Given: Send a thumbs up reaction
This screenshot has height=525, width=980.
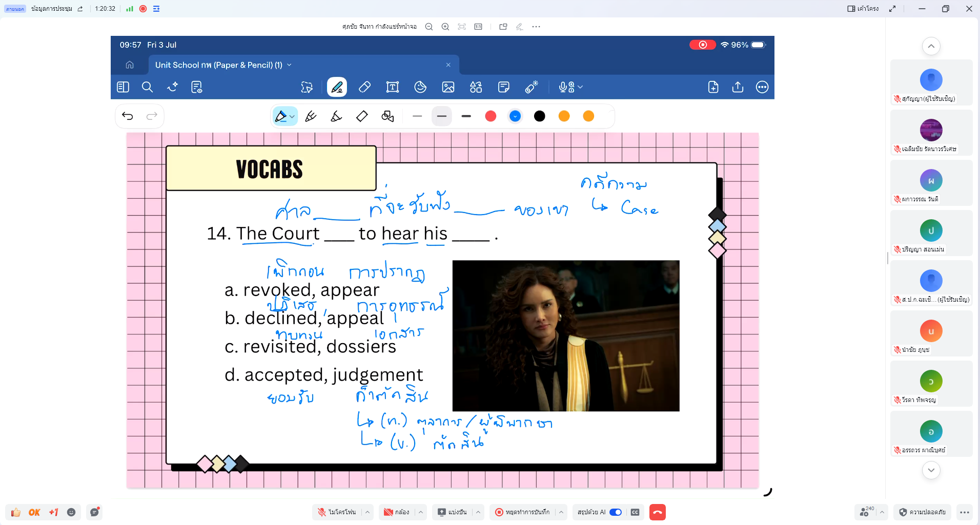Looking at the screenshot, I should pos(16,512).
